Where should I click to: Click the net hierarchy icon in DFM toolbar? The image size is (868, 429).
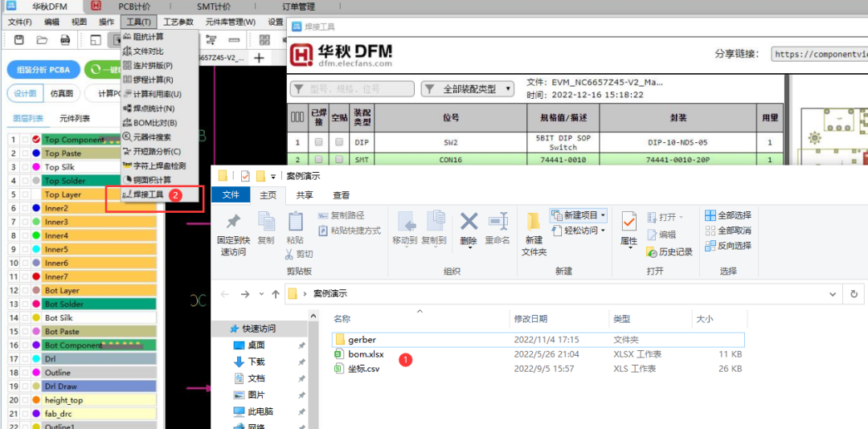click(x=211, y=39)
